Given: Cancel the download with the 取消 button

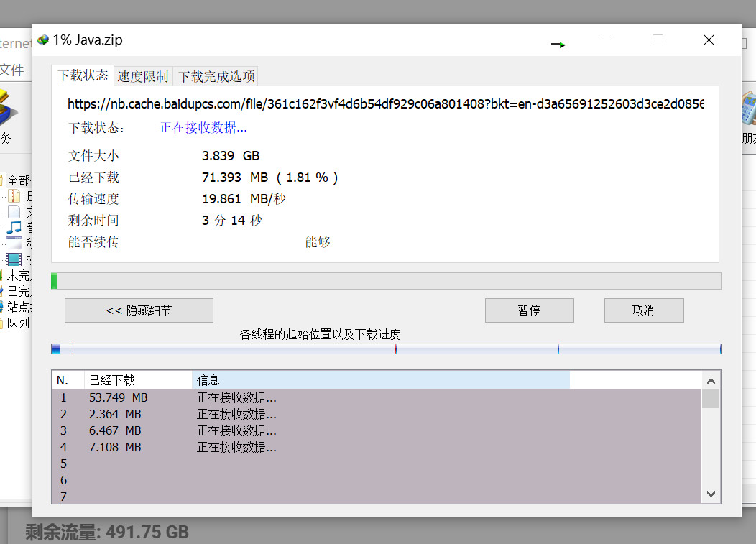Looking at the screenshot, I should (x=643, y=310).
